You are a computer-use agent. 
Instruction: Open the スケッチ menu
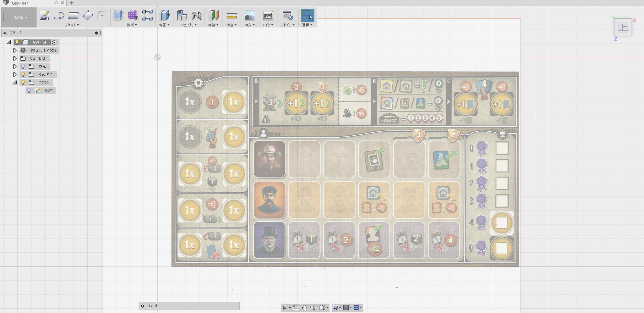click(72, 25)
